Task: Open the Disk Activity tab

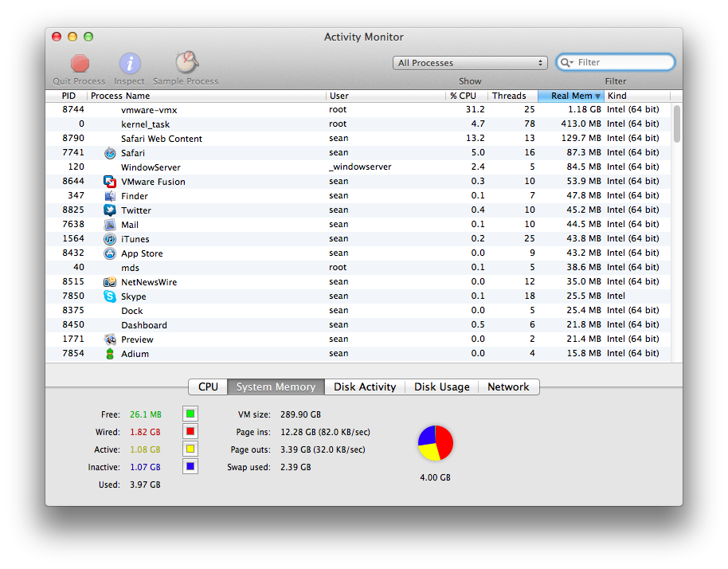Action: click(365, 387)
